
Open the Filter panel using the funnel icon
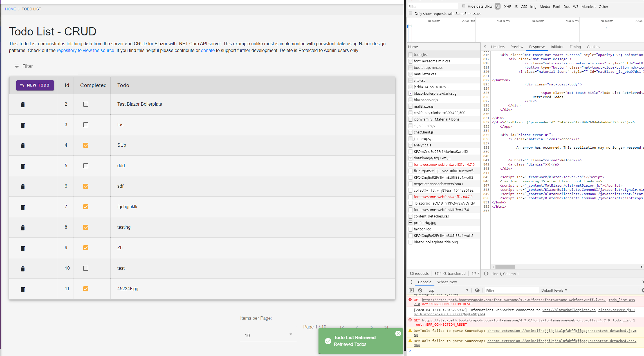(17, 66)
